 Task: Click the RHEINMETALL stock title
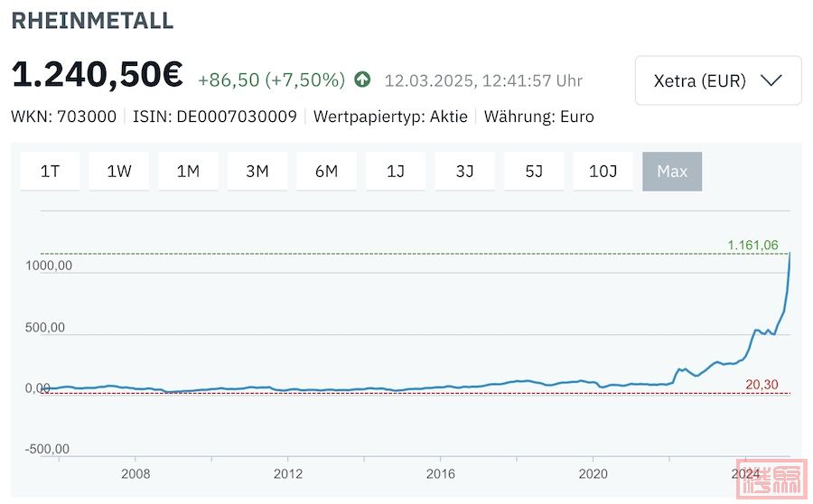point(92,21)
